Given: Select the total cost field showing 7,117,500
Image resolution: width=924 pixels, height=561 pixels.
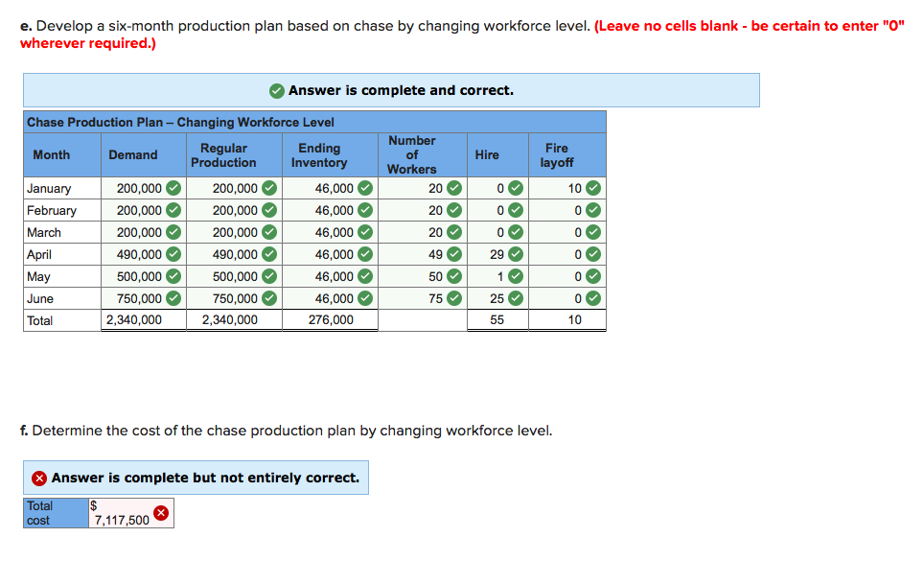Looking at the screenshot, I should click(x=119, y=520).
